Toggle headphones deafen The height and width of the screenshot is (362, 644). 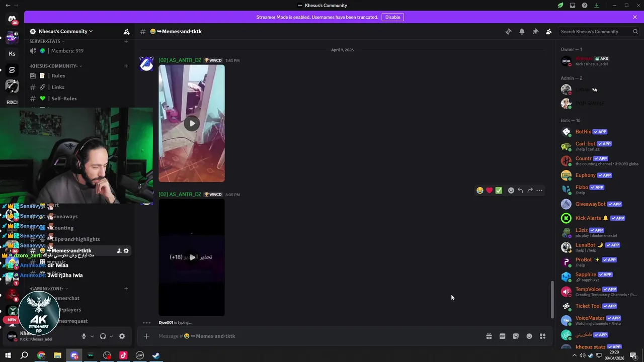pyautogui.click(x=103, y=336)
